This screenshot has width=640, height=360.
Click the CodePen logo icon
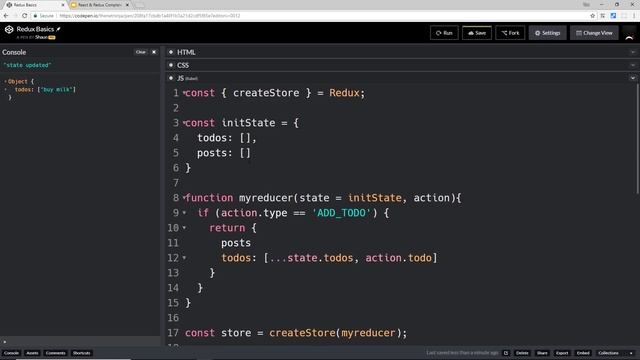click(9, 29)
